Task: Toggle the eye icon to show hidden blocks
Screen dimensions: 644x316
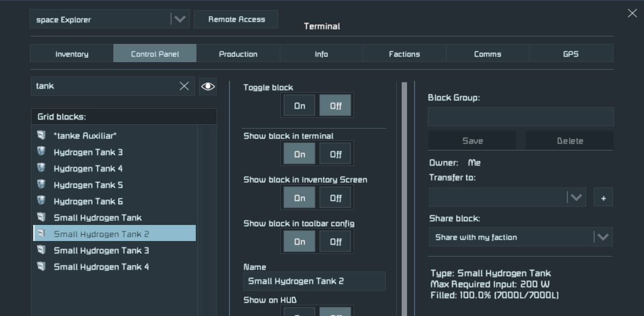Action: 208,86
